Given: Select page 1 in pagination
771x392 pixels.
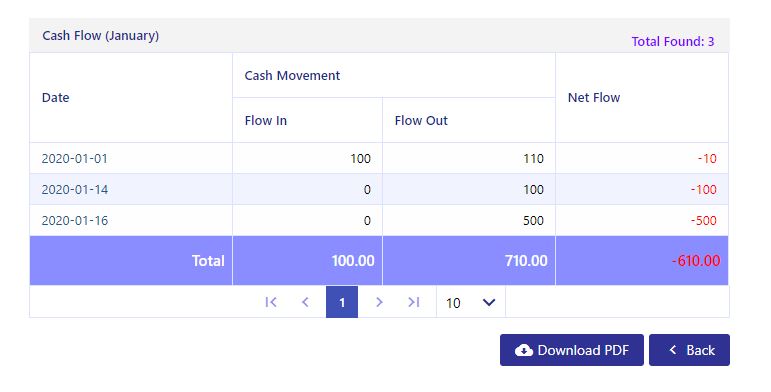Looking at the screenshot, I should pyautogui.click(x=342, y=302).
